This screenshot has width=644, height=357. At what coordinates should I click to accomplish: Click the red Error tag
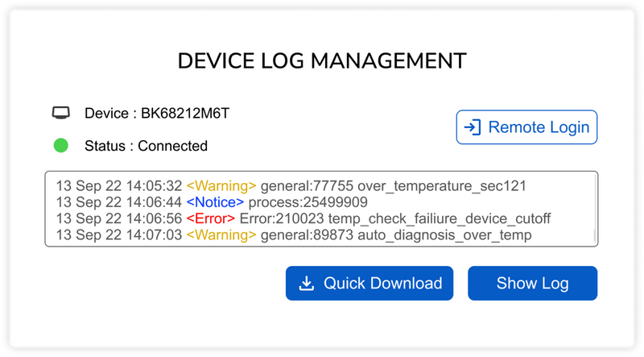click(x=211, y=218)
